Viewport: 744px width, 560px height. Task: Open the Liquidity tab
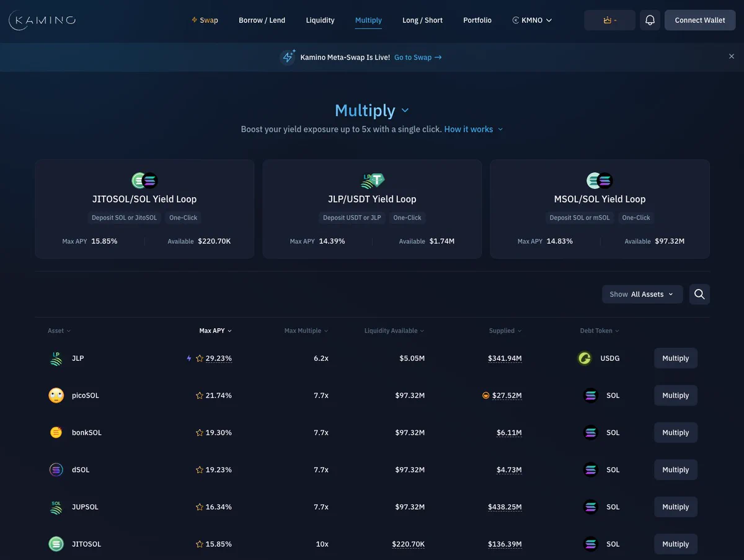coord(320,20)
